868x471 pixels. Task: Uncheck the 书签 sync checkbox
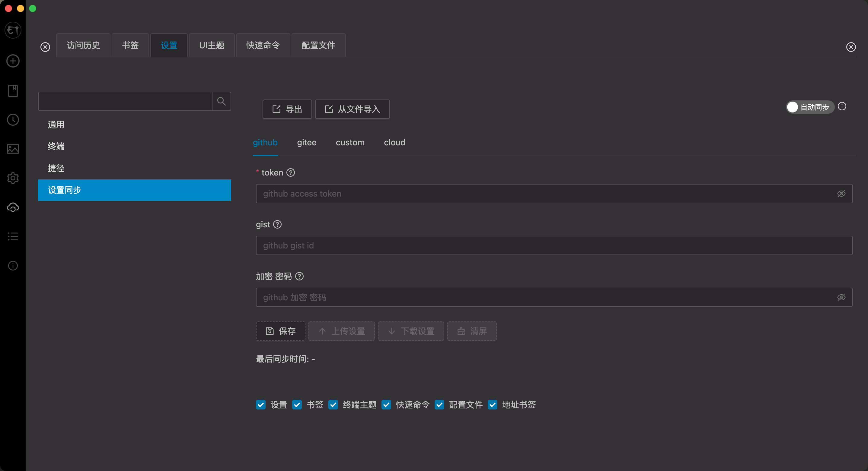[297, 405]
